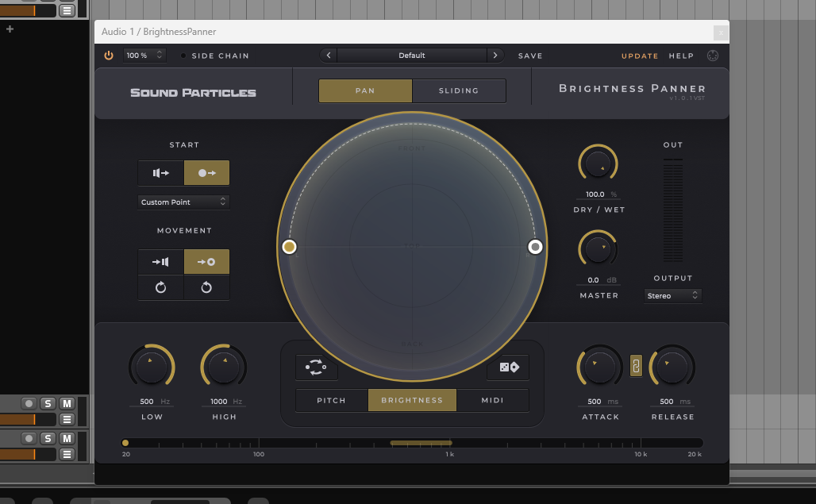Viewport: 816px width, 504px height.
Task: Click the round settings icon beside HELP
Action: (713, 56)
